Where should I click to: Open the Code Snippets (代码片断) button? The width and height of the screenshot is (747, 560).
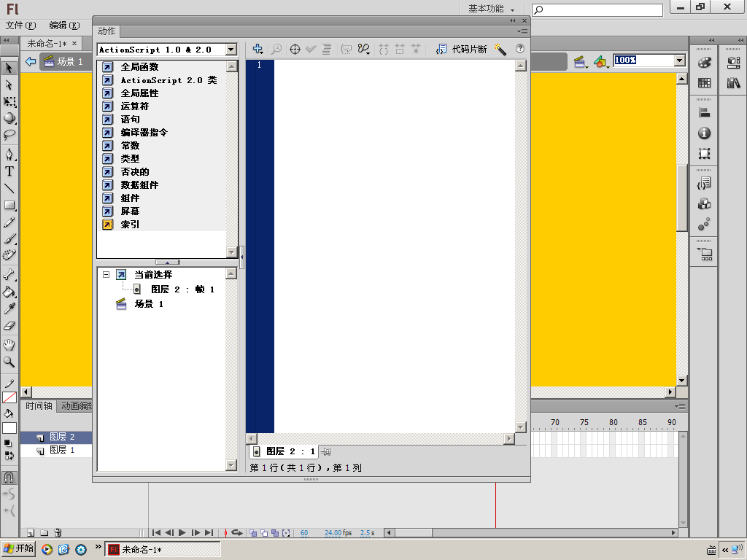coord(462,49)
